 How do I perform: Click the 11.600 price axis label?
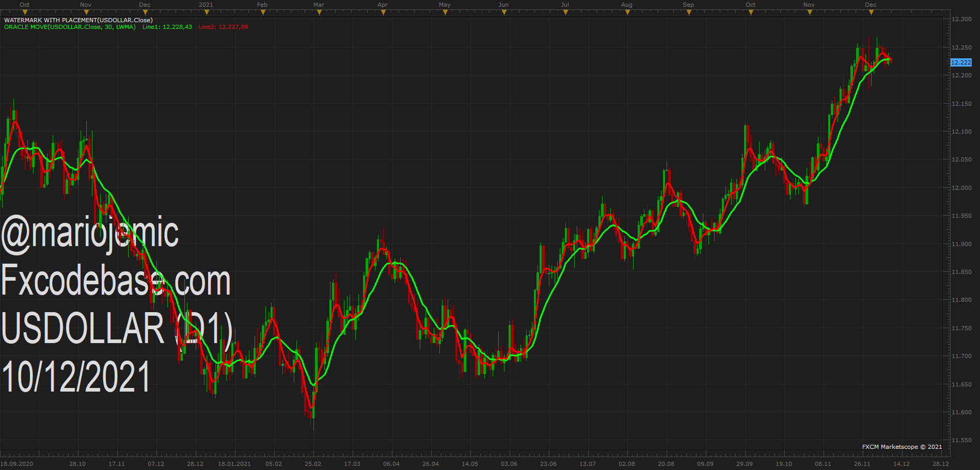tap(961, 412)
